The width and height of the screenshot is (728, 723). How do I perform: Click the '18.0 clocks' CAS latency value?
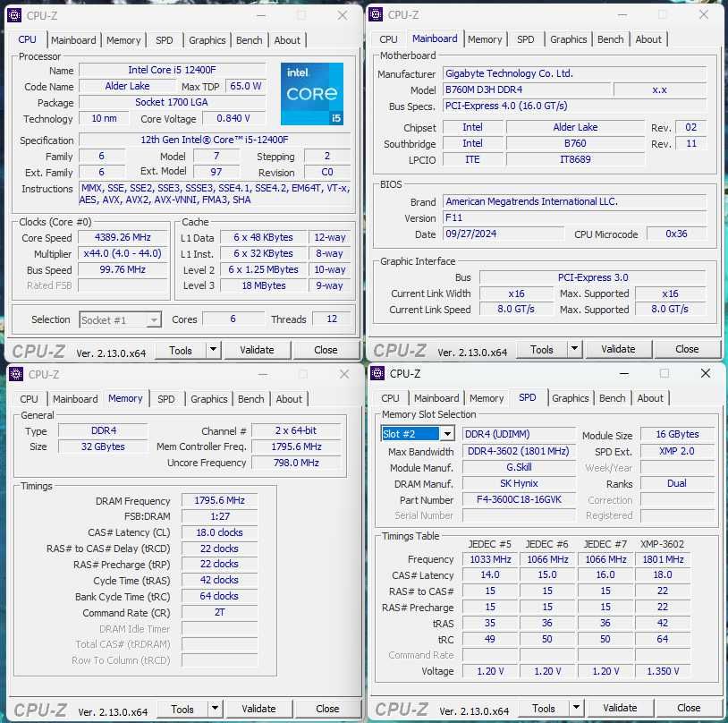pyautogui.click(x=220, y=532)
